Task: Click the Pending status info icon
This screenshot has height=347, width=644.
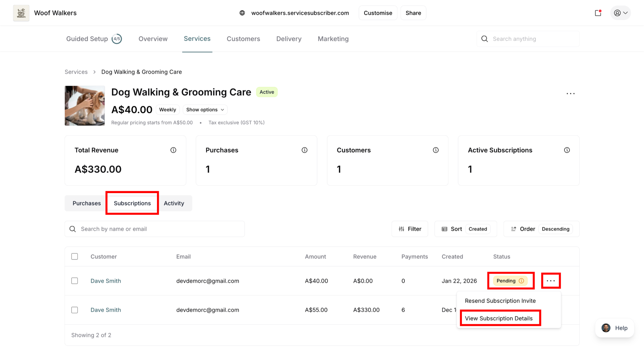Action: pyautogui.click(x=521, y=281)
